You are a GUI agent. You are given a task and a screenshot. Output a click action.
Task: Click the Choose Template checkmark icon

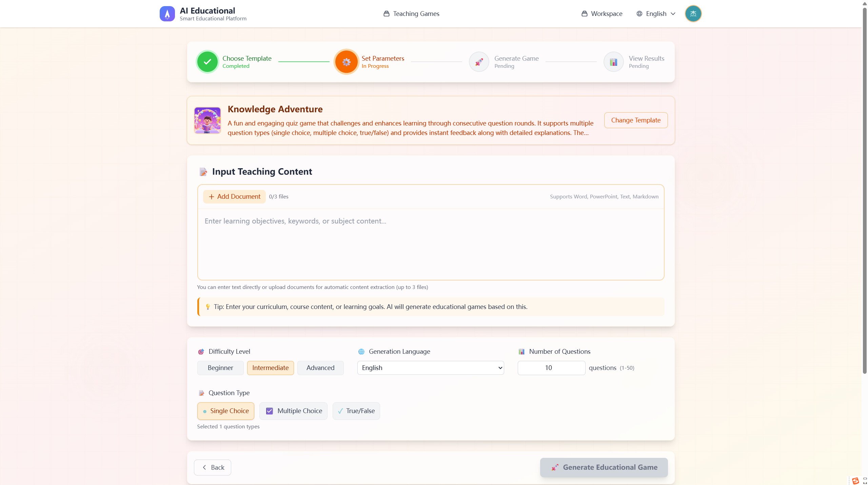click(x=207, y=62)
